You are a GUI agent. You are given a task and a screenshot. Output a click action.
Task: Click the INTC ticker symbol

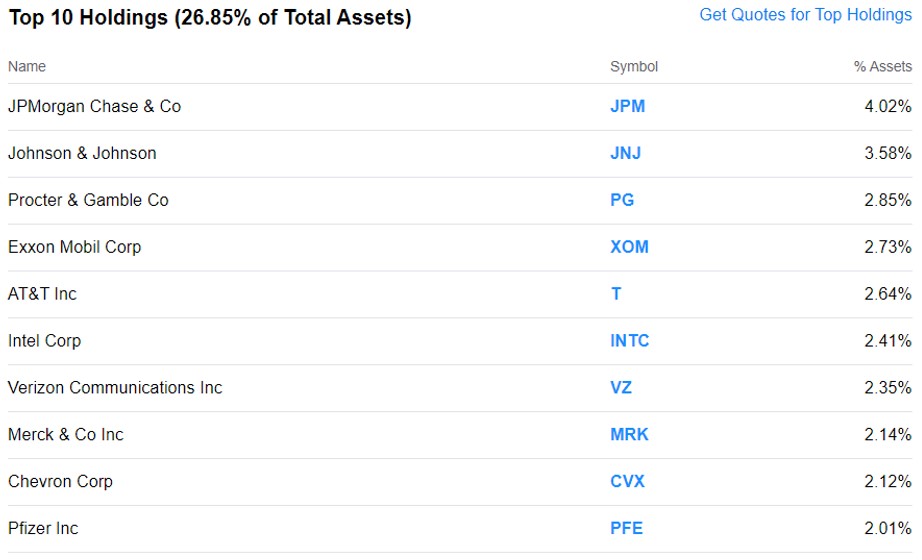click(x=629, y=341)
